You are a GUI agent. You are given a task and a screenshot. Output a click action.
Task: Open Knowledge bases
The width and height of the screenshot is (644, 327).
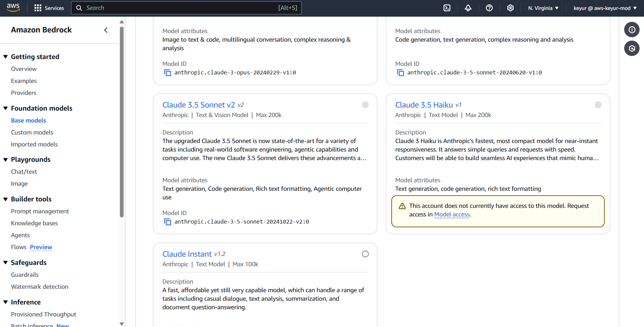[x=34, y=223]
